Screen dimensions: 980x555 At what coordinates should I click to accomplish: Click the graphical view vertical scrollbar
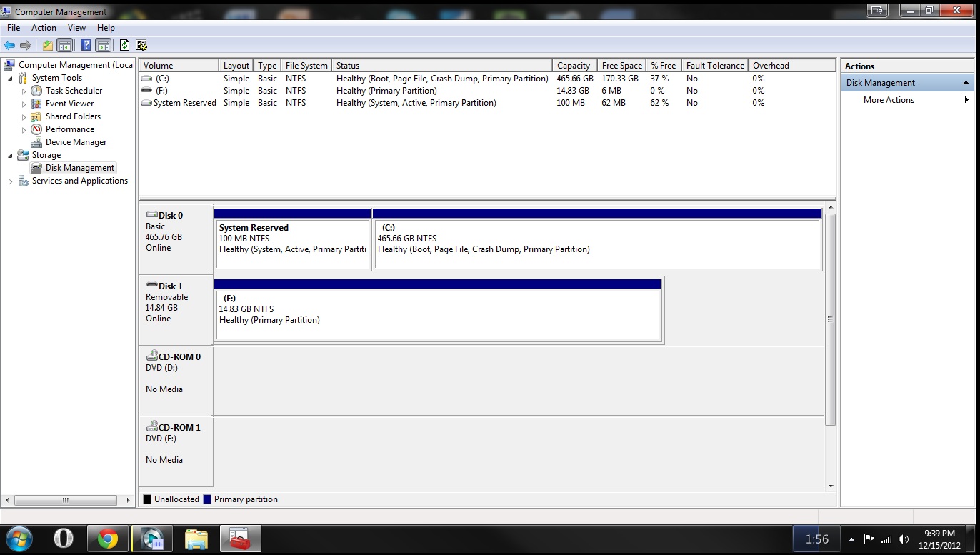coord(830,319)
